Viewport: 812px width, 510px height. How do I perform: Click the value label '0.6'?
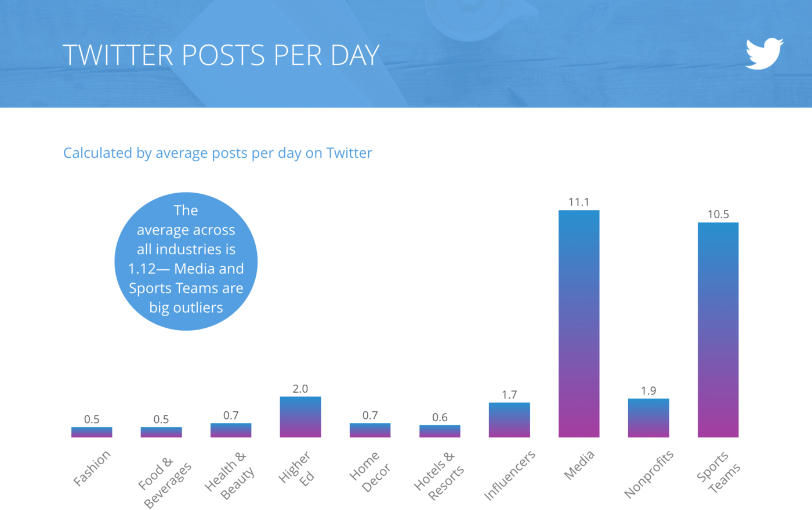(440, 417)
